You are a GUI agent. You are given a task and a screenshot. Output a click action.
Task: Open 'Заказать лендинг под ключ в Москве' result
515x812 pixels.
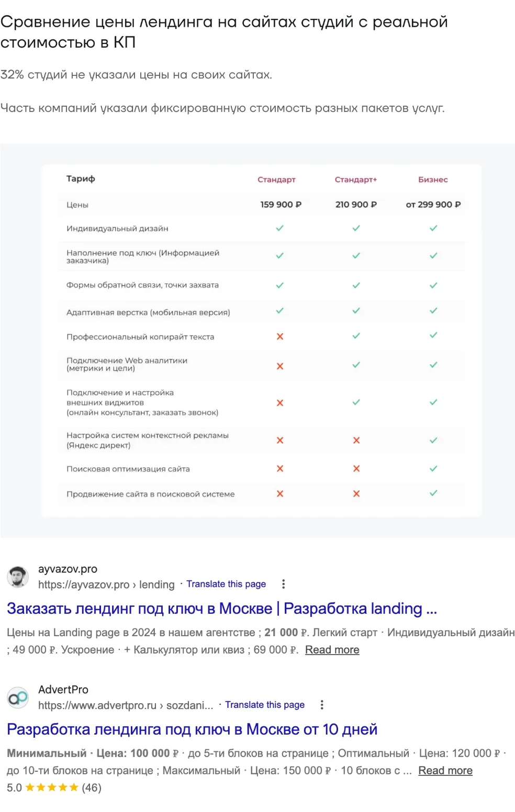tap(222, 608)
